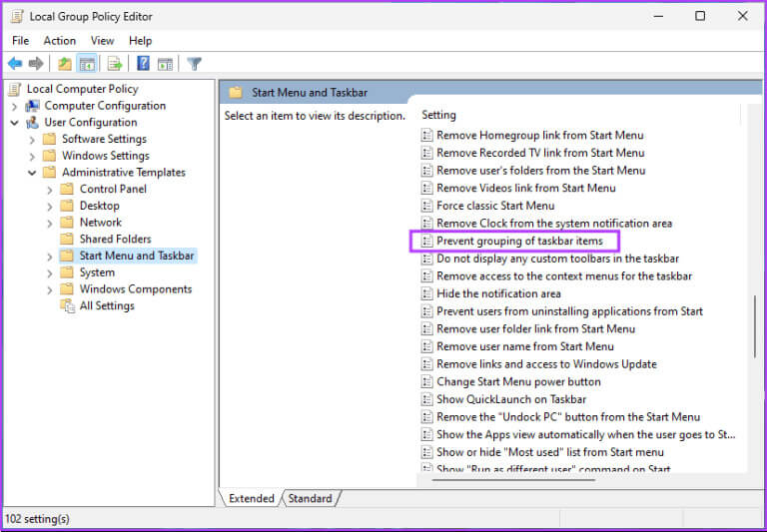The height and width of the screenshot is (532, 767).
Task: Switch to the Extended tab
Action: 252,498
